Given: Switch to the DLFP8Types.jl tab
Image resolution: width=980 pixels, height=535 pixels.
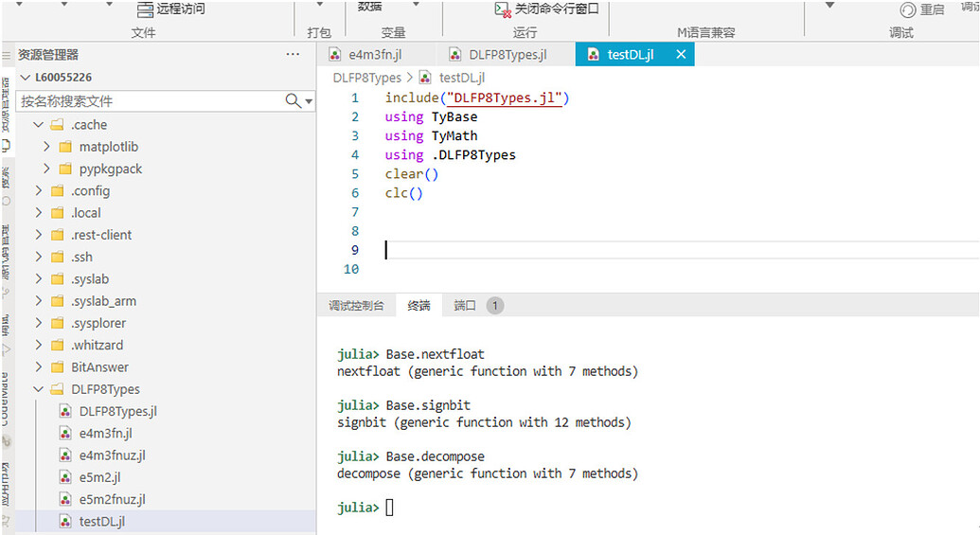Looking at the screenshot, I should point(508,54).
